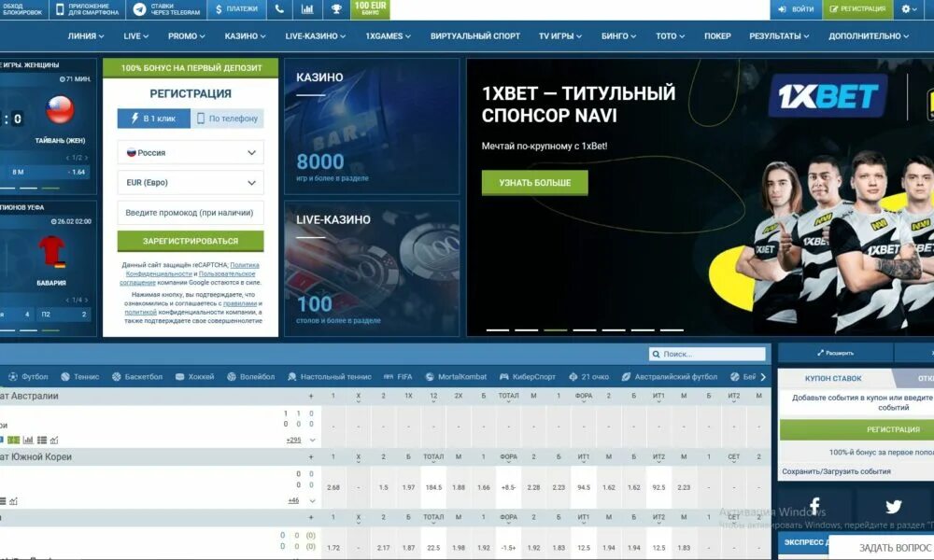Open the Платежи payments section

point(237,9)
